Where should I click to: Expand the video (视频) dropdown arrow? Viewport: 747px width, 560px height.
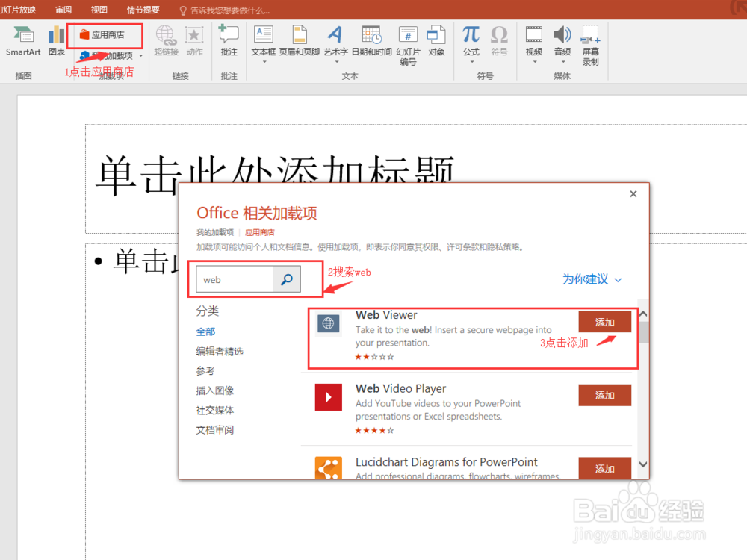click(535, 62)
